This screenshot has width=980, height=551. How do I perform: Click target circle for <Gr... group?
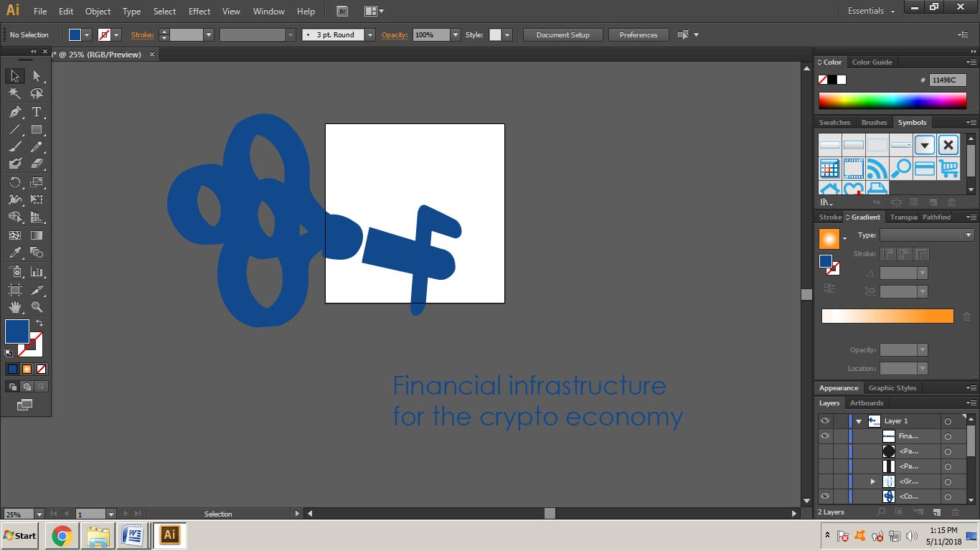click(x=948, y=481)
